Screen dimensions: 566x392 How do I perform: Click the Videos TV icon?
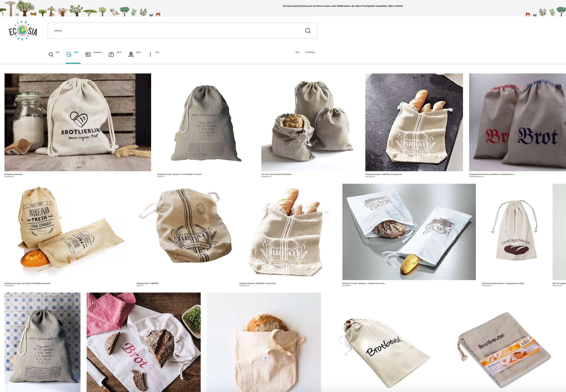click(111, 55)
